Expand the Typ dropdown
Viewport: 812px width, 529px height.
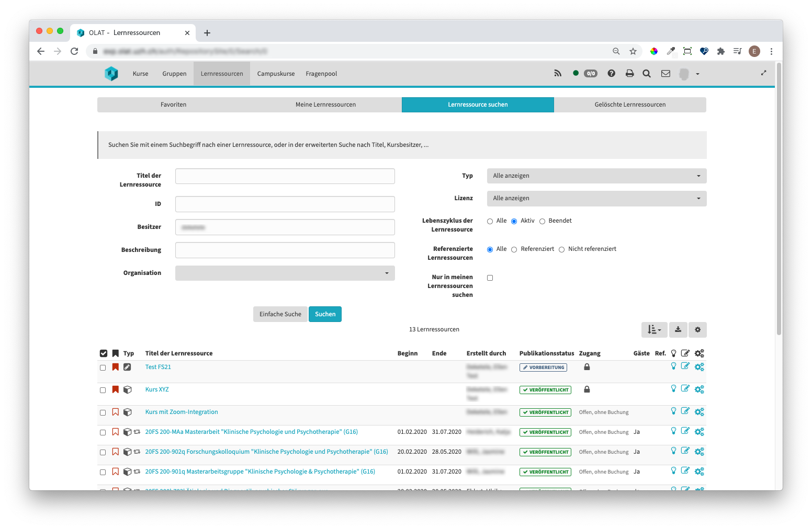click(596, 176)
